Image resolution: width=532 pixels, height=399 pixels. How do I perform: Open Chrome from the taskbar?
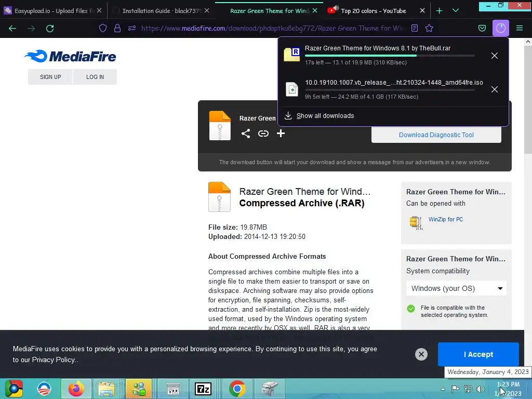click(237, 389)
